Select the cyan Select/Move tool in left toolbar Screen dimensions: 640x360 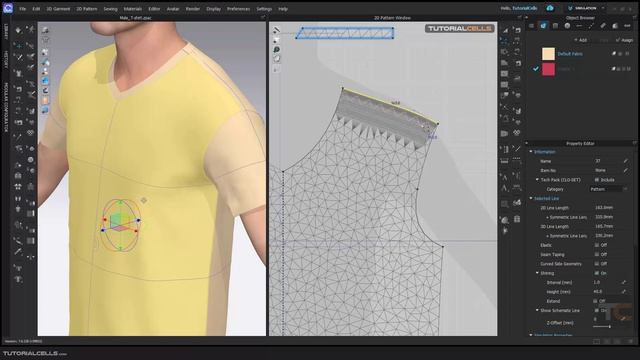[18, 46]
